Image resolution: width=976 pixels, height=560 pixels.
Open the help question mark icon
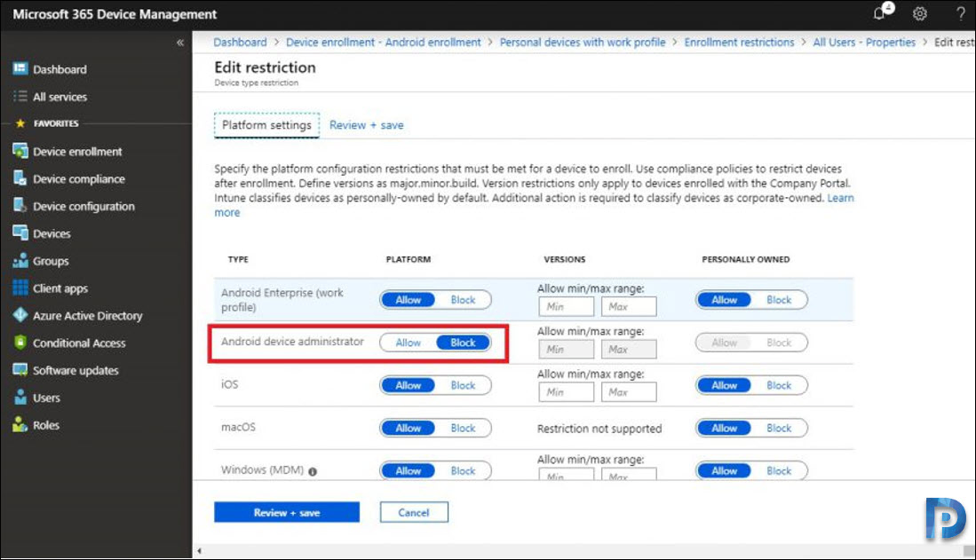pos(960,13)
